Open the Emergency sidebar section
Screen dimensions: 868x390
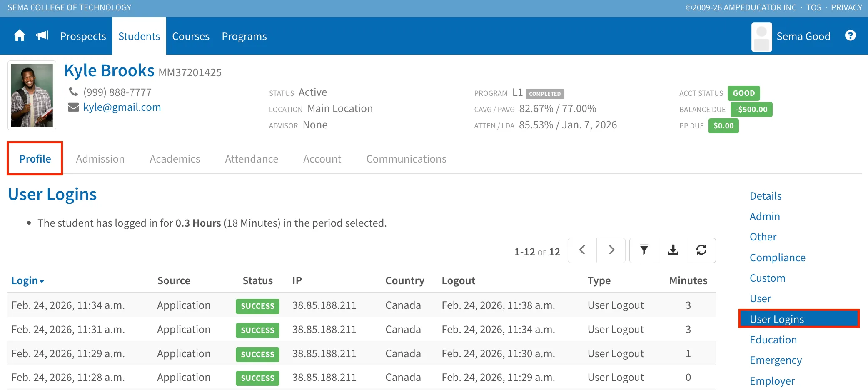pos(776,360)
